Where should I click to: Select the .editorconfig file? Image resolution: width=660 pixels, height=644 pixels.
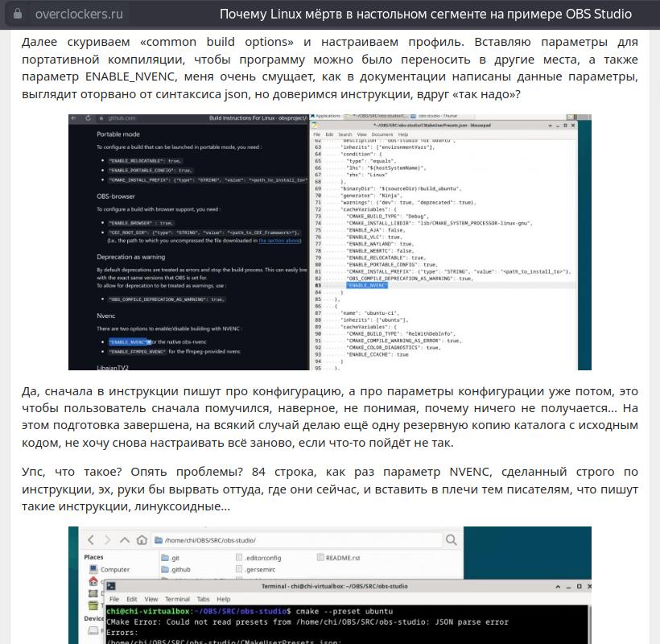pyautogui.click(x=258, y=558)
